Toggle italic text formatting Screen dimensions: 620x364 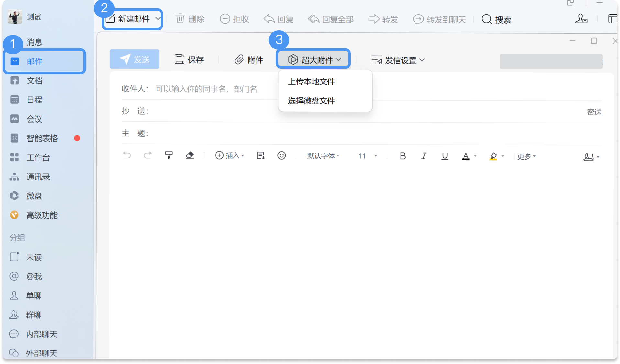click(x=424, y=156)
